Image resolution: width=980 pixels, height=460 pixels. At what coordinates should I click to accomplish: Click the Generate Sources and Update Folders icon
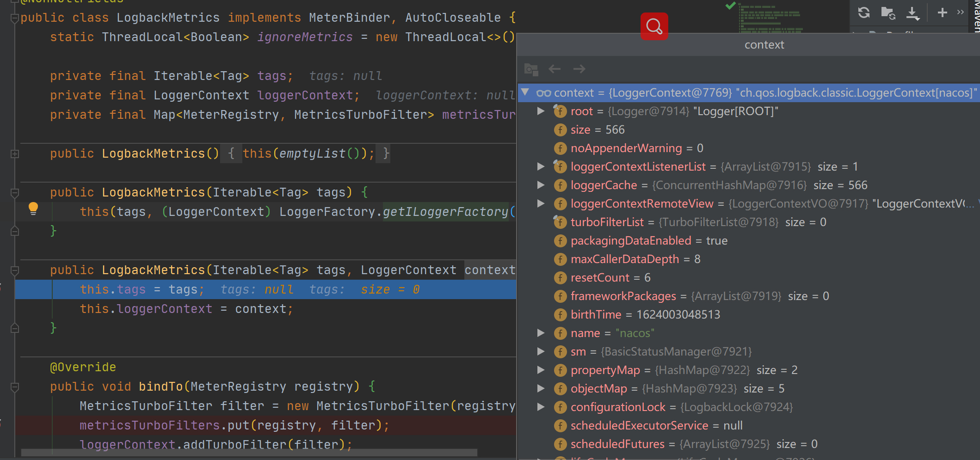tap(888, 13)
